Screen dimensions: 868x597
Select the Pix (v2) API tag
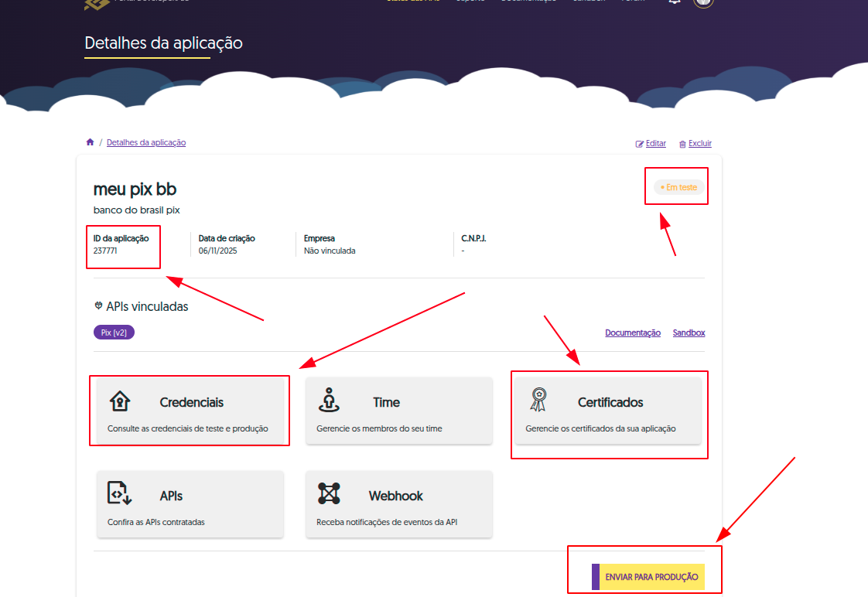[x=114, y=333]
